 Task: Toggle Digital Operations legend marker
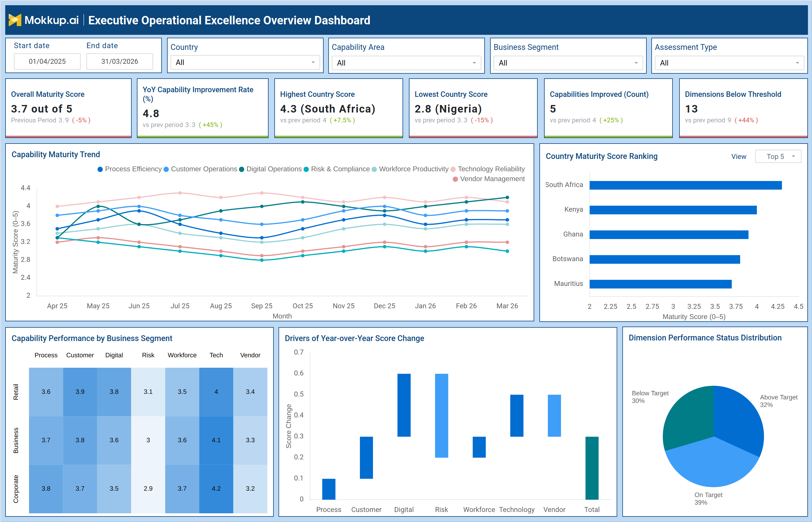click(x=242, y=169)
